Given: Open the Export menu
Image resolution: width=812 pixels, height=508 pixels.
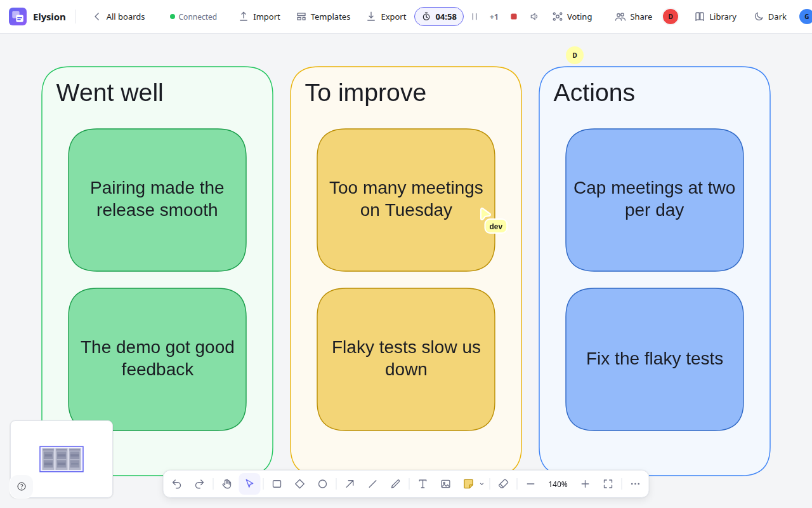Looking at the screenshot, I should click(x=386, y=17).
